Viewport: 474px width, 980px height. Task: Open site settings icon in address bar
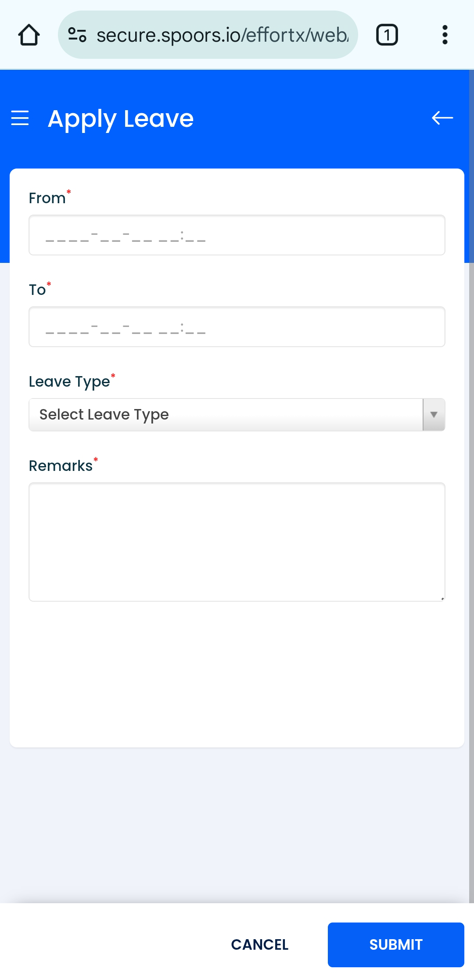coord(77,35)
